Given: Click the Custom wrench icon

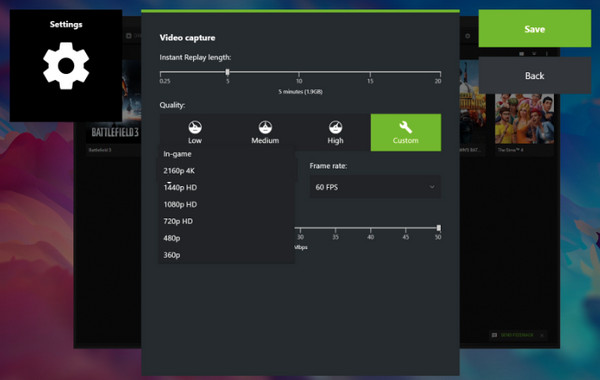Looking at the screenshot, I should pos(406,127).
